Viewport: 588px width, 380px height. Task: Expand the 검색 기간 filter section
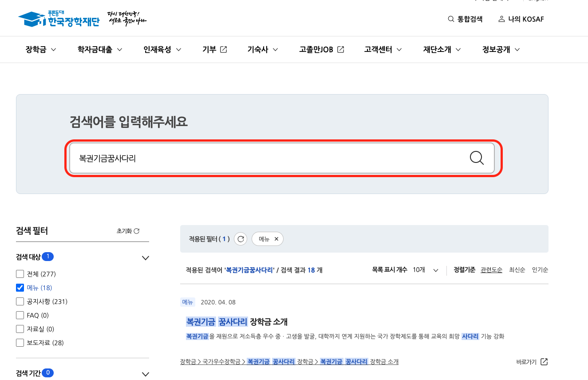145,374
